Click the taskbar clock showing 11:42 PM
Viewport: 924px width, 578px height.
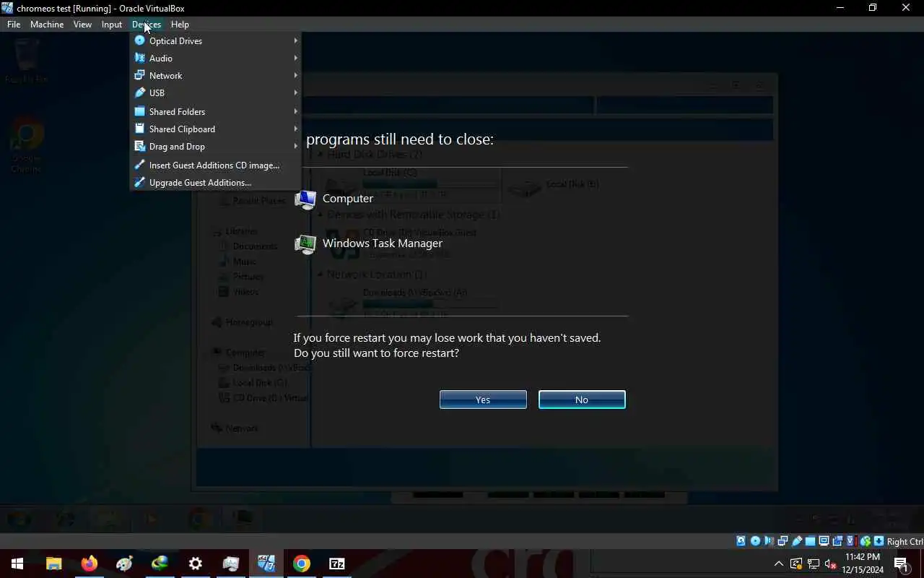(x=863, y=564)
